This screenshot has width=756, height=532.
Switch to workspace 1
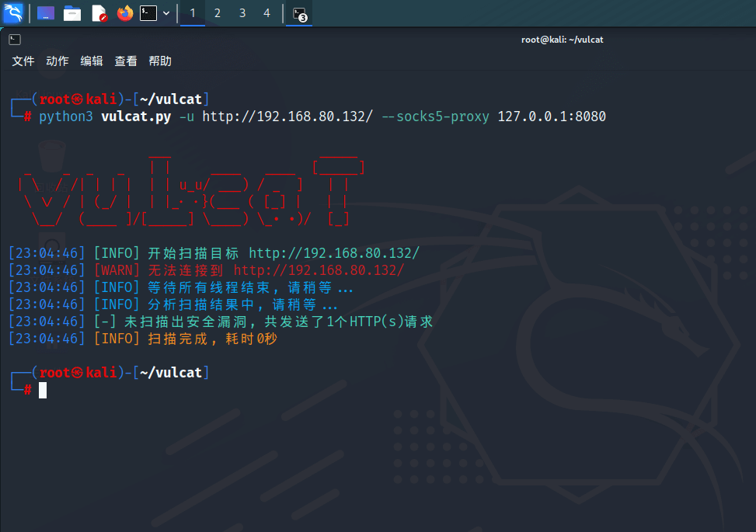pyautogui.click(x=193, y=13)
